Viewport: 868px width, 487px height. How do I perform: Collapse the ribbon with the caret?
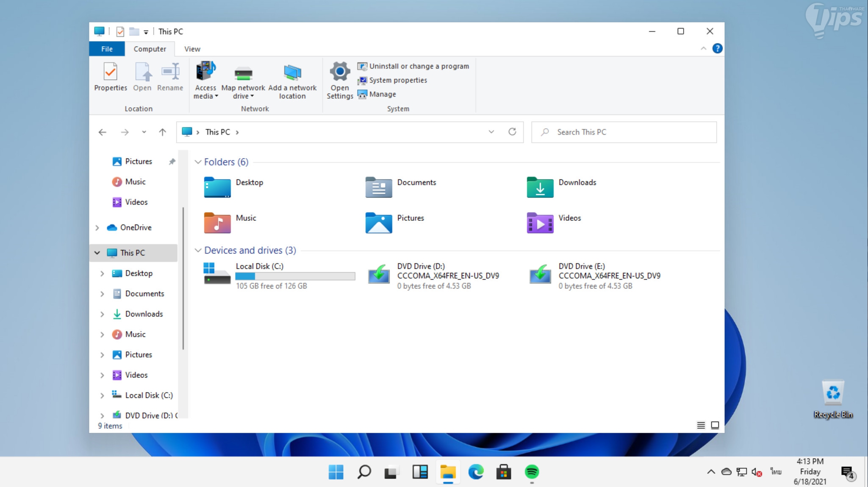(x=703, y=48)
